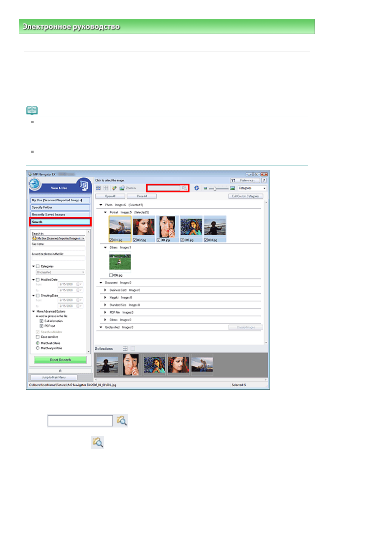This screenshot has width=392, height=555.
Task: Check the 006.jpg image checkbox
Action: 111,275
